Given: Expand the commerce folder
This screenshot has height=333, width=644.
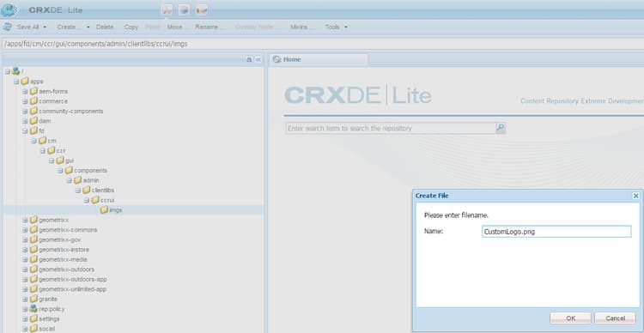Looking at the screenshot, I should pos(25,101).
